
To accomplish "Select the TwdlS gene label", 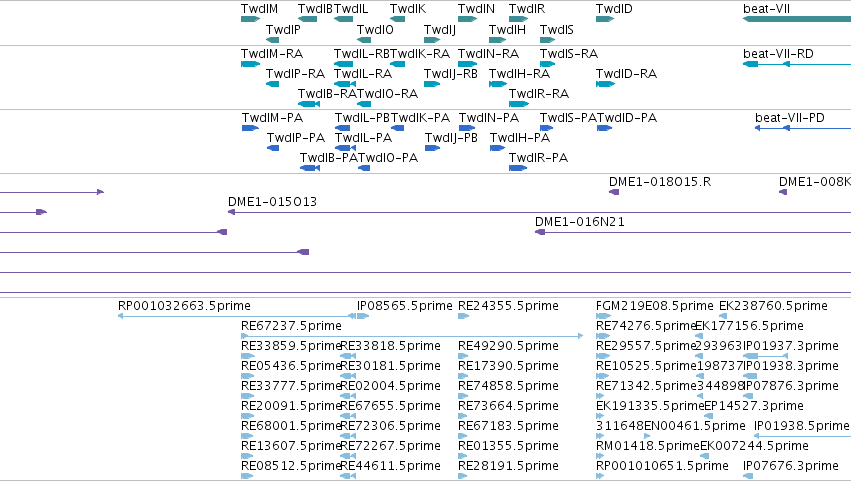I will [x=556, y=30].
